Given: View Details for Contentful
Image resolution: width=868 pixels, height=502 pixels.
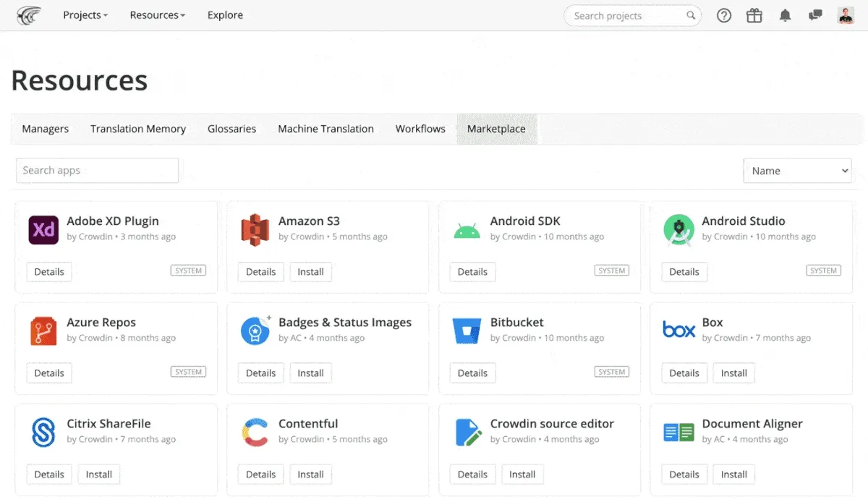Looking at the screenshot, I should (x=260, y=475).
